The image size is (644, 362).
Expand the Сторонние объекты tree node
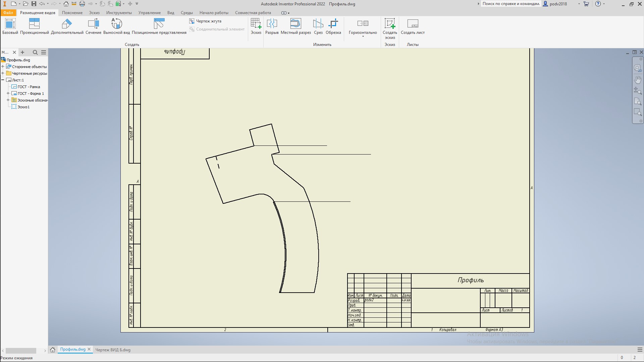(3, 67)
